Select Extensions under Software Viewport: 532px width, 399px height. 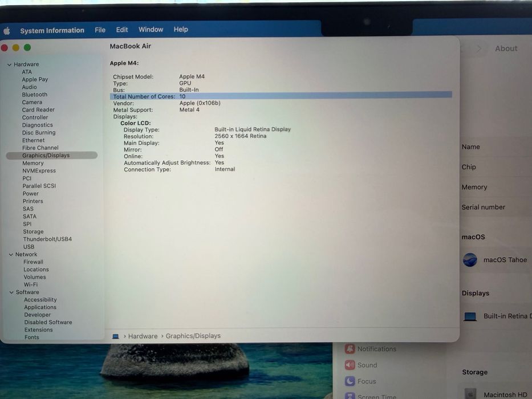click(38, 329)
